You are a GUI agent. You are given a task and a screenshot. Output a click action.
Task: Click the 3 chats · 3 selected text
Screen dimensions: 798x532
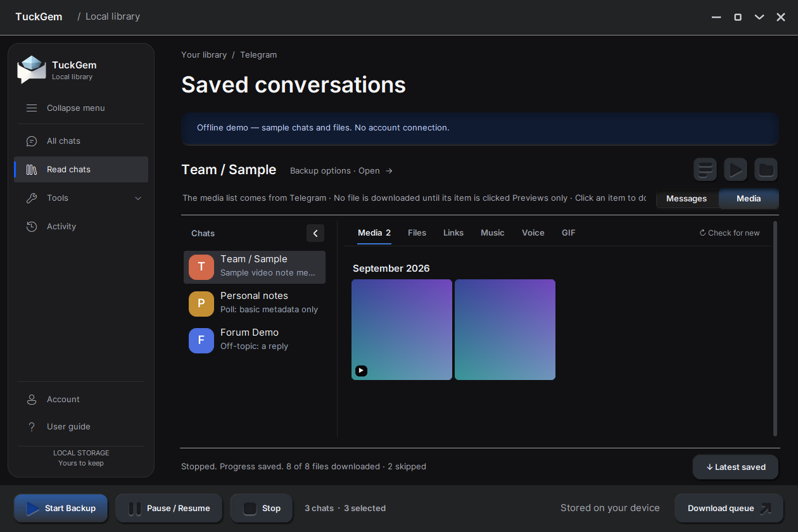click(345, 509)
